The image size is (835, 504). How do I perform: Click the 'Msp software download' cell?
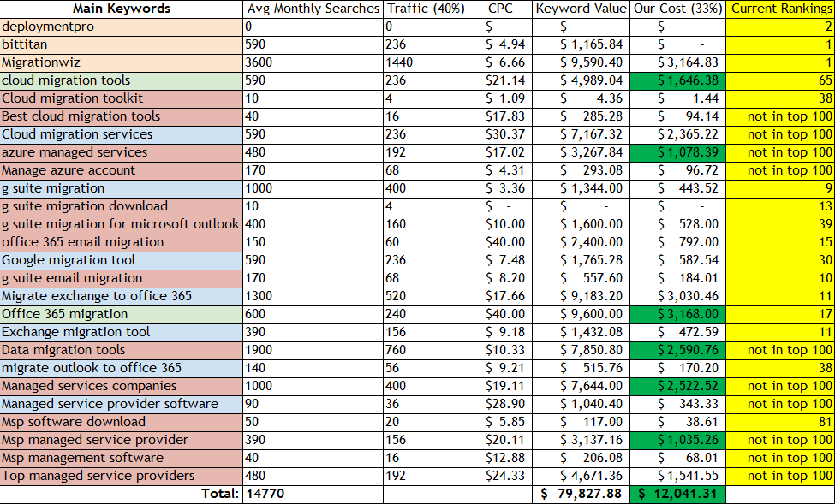click(122, 422)
